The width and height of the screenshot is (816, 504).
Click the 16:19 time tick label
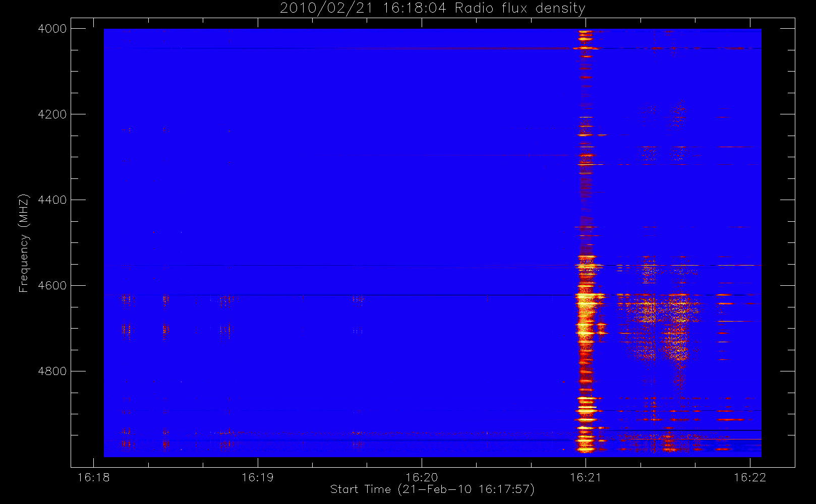point(258,477)
